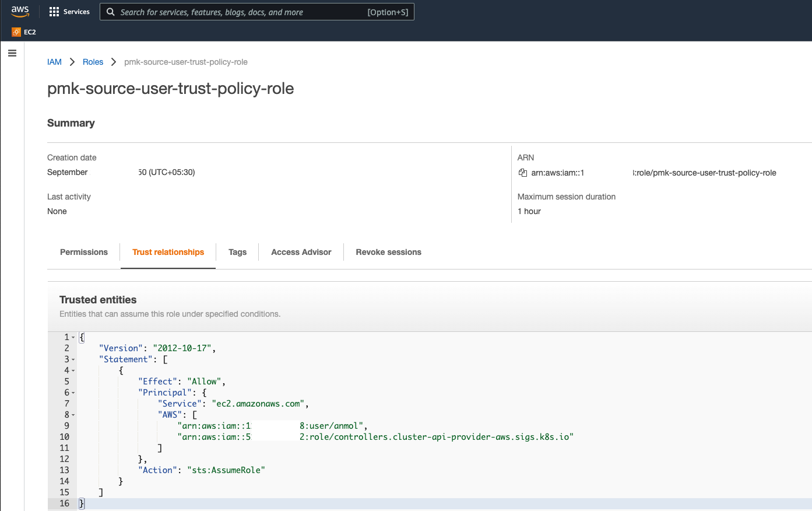The width and height of the screenshot is (812, 511).
Task: Switch to Revoke sessions tab
Action: pyautogui.click(x=388, y=252)
